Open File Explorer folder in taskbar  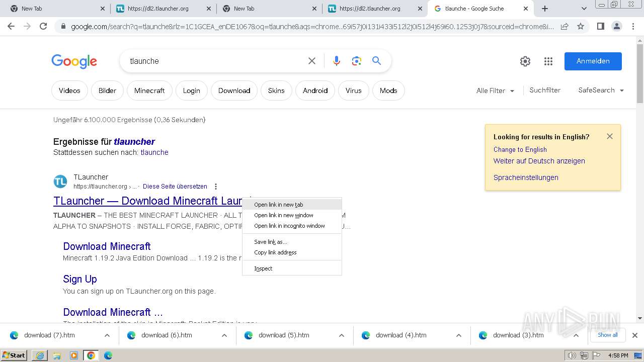click(57, 355)
